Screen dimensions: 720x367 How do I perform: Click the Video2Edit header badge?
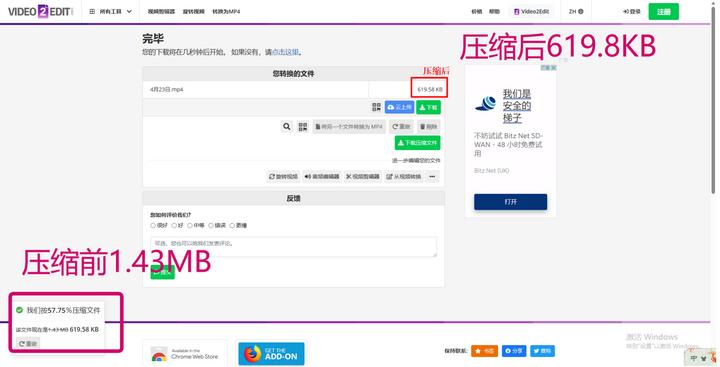click(531, 11)
